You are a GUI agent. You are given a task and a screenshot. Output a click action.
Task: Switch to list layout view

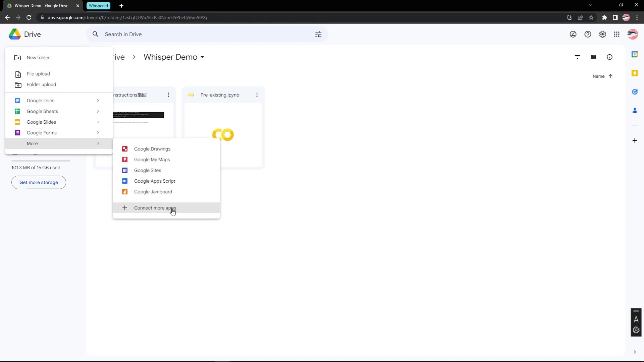tap(593, 57)
